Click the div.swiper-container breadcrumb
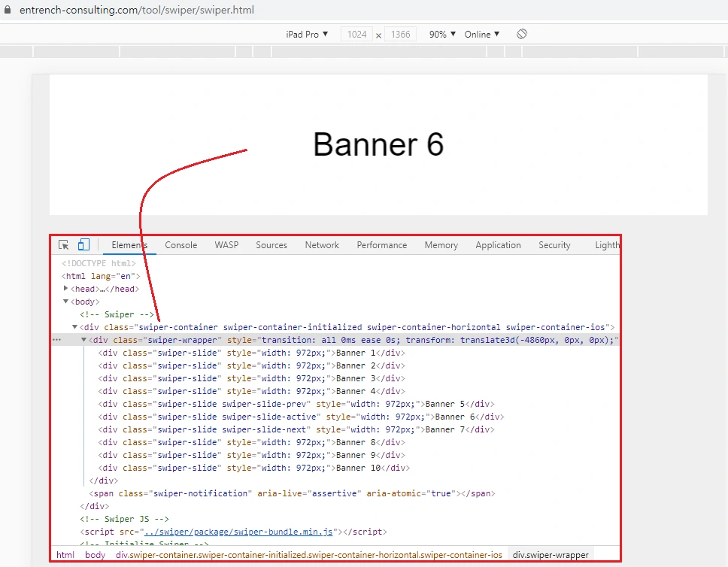This screenshot has height=567, width=728. point(309,555)
